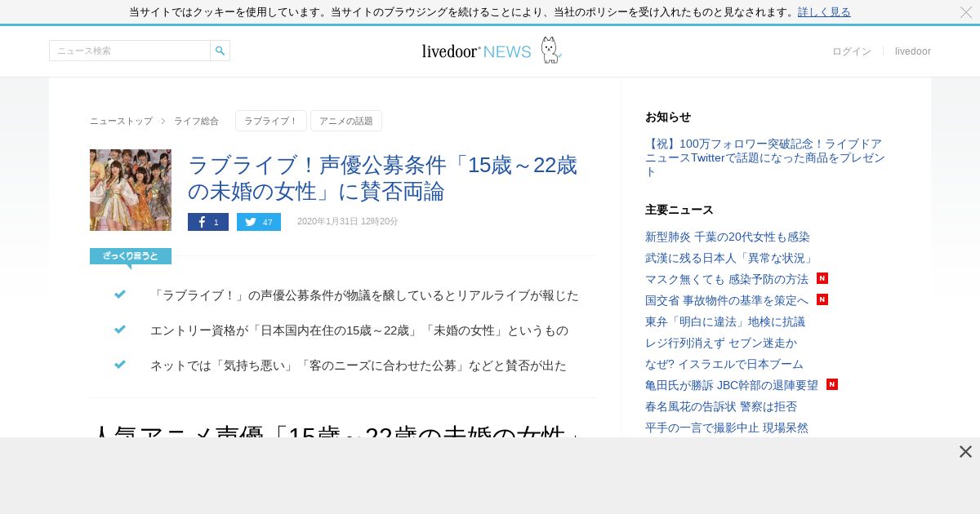
Task: Close the bottom advertisement overlay
Action: click(965, 451)
